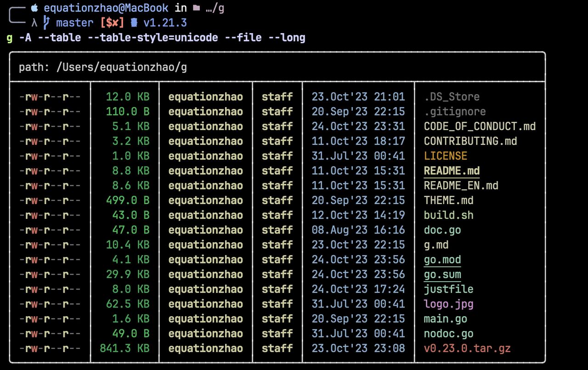
Task: Select the justfile file name
Action: pyautogui.click(x=449, y=289)
